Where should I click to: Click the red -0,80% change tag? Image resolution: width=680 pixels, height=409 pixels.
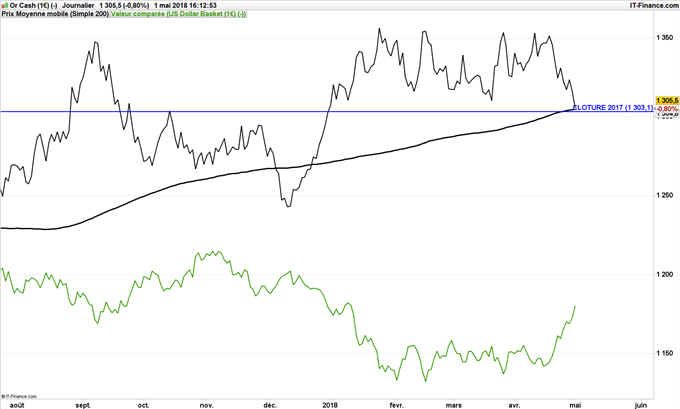[x=667, y=108]
